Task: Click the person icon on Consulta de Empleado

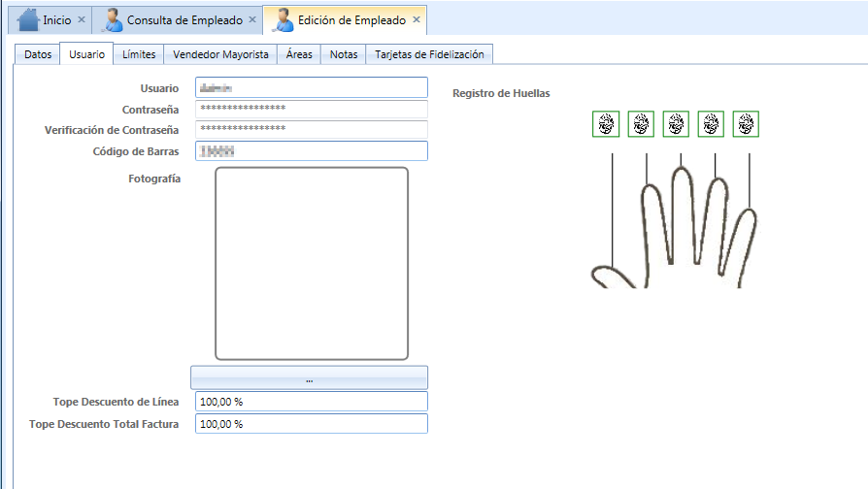Action: click(x=114, y=20)
